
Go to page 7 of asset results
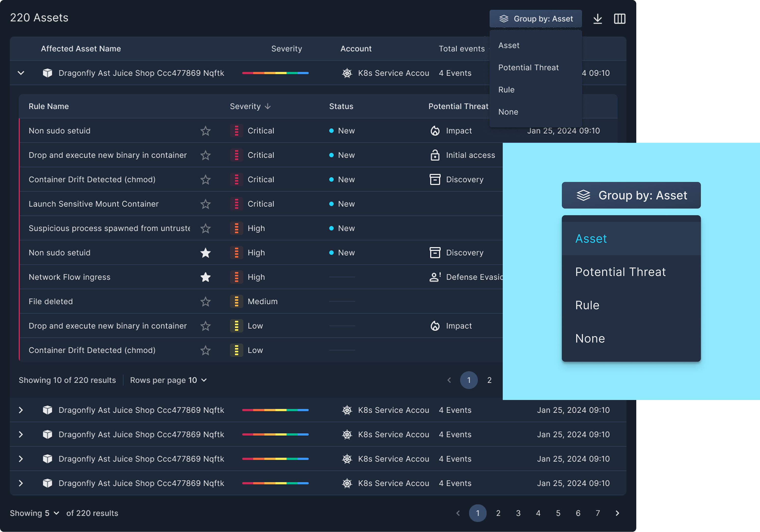(598, 513)
